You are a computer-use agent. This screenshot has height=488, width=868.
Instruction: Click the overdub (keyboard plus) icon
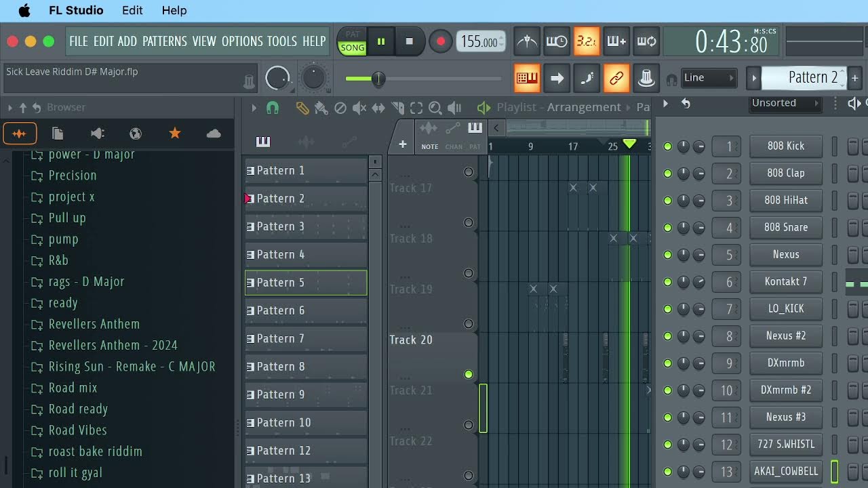click(x=616, y=41)
